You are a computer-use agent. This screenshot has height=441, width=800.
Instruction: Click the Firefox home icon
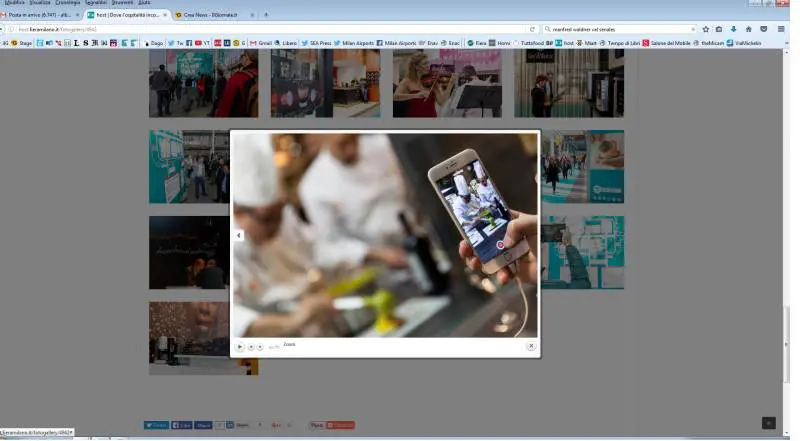[748, 29]
